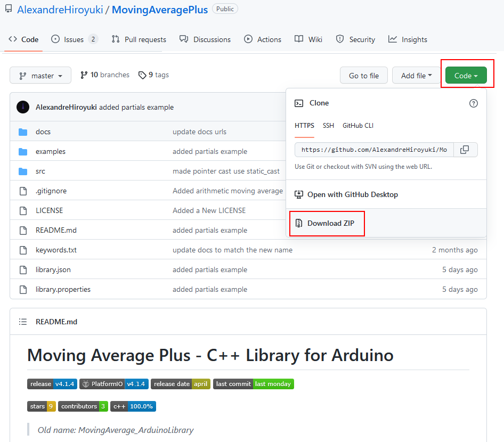This screenshot has width=504, height=442.
Task: Open the Insights tab
Action: [x=408, y=39]
